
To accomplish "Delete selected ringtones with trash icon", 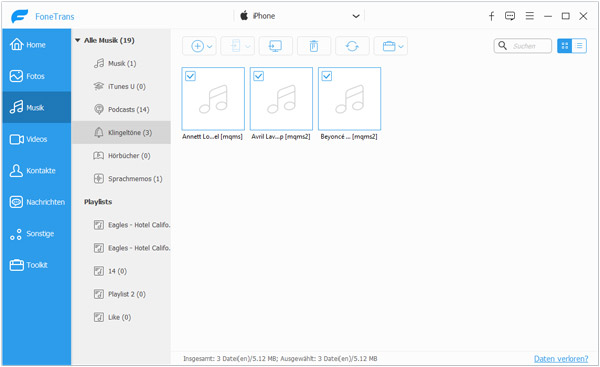I will pyautogui.click(x=314, y=46).
